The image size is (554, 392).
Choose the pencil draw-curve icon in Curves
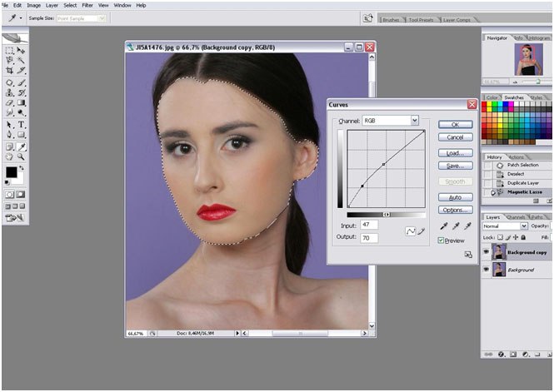(422, 231)
